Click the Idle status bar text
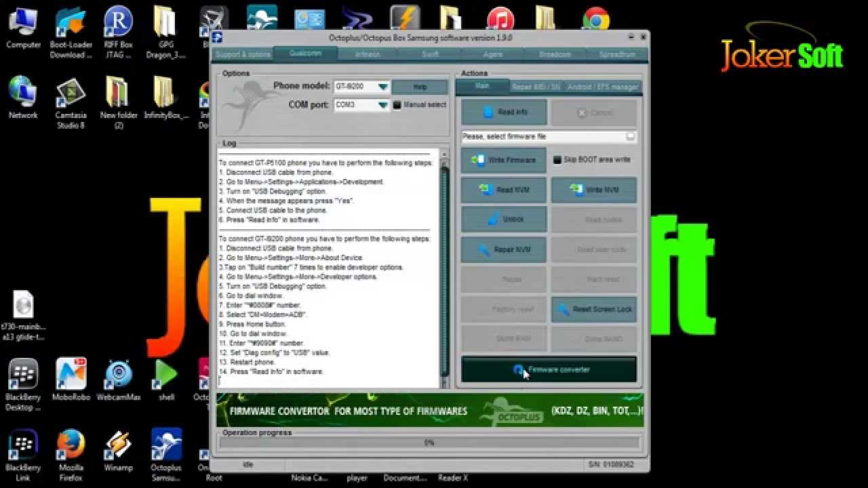Image resolution: width=868 pixels, height=488 pixels. tap(248, 464)
